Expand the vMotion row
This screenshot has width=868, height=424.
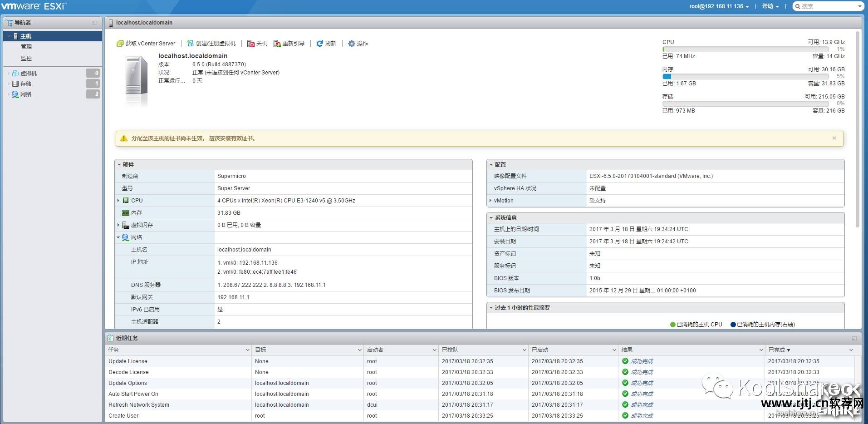(x=490, y=200)
